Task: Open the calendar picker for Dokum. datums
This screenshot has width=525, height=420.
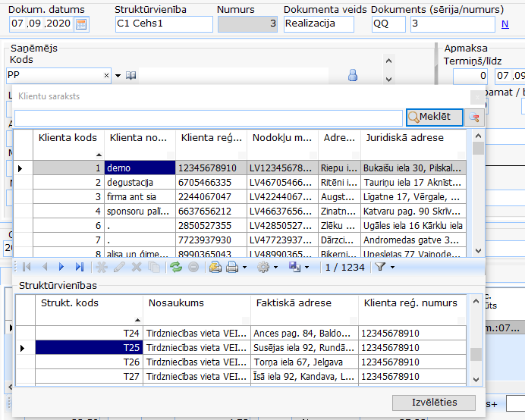Action: pyautogui.click(x=81, y=24)
